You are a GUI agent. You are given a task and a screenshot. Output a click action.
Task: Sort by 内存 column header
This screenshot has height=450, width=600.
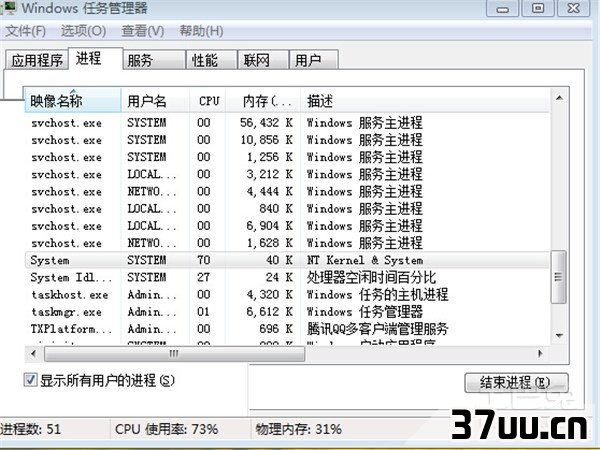tap(263, 101)
